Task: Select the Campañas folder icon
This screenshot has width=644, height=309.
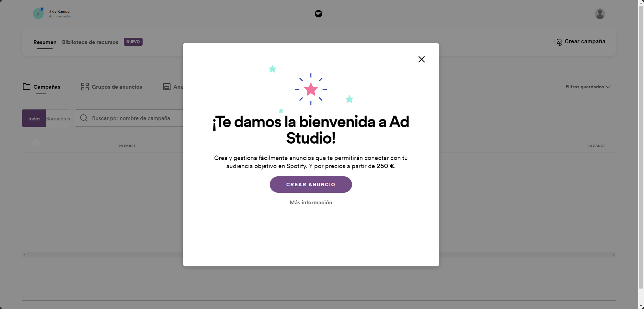Action: tap(26, 87)
